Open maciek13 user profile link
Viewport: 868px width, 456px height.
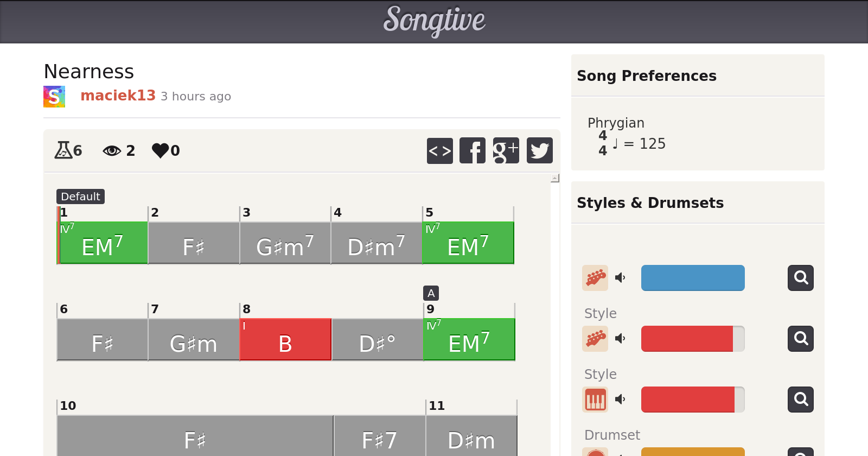tap(118, 96)
